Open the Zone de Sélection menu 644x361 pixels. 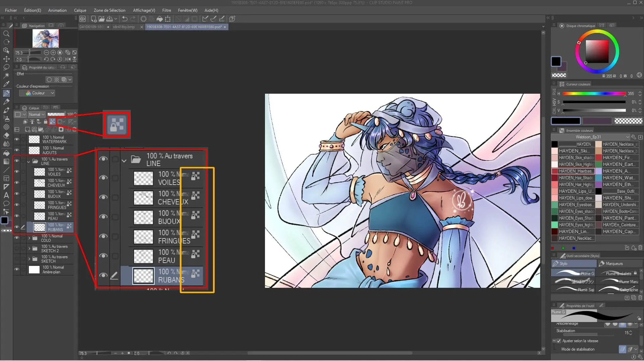click(x=109, y=10)
